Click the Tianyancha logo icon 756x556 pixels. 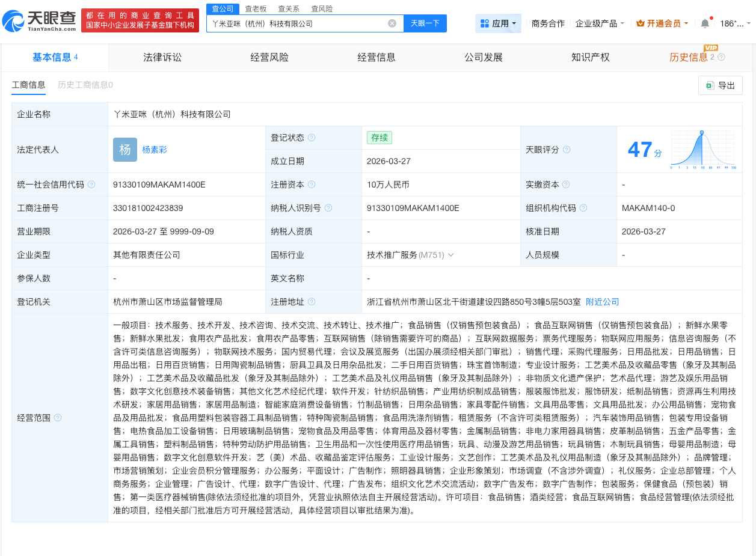pyautogui.click(x=13, y=19)
